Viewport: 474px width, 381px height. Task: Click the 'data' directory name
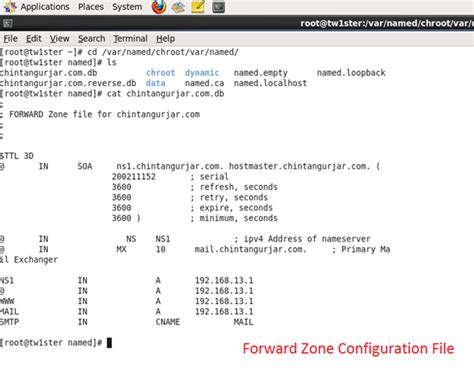[x=155, y=83]
